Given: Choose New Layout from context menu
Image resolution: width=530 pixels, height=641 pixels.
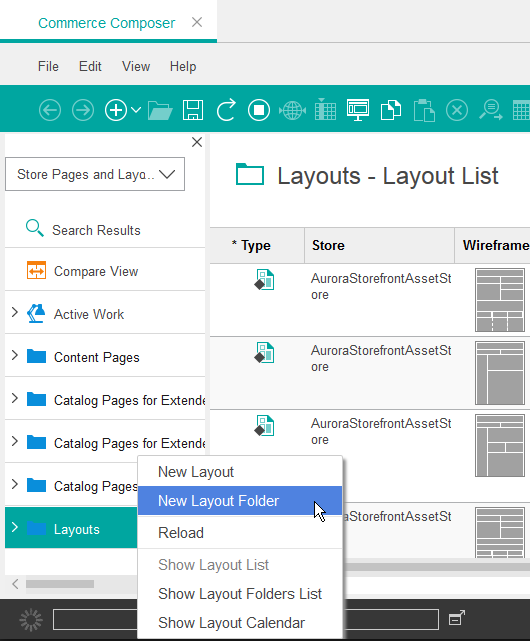Looking at the screenshot, I should click(240, 472).
